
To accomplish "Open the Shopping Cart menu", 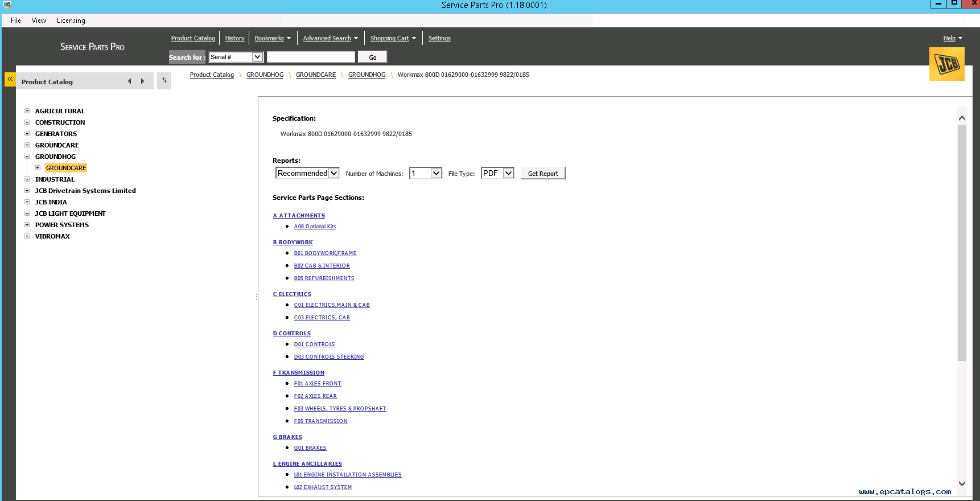I will click(393, 38).
